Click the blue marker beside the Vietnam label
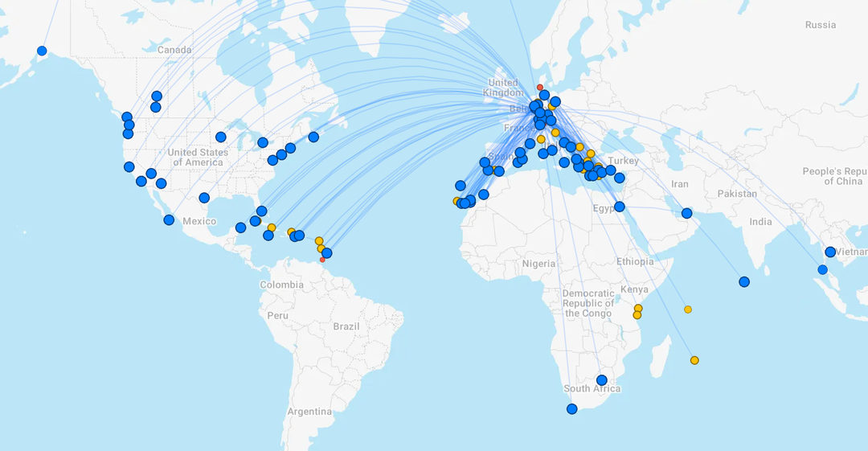Screen dimensions: 868x451 [x=830, y=252]
